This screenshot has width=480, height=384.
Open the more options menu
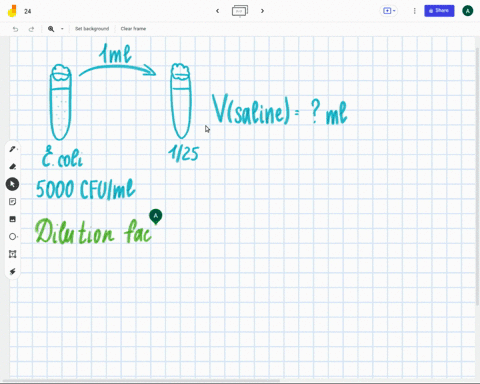[x=414, y=11]
